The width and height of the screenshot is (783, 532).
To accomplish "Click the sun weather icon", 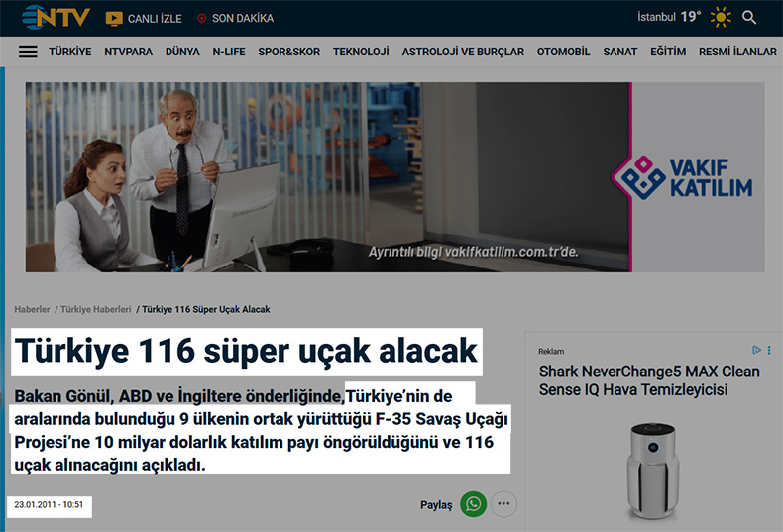I will pos(720,17).
